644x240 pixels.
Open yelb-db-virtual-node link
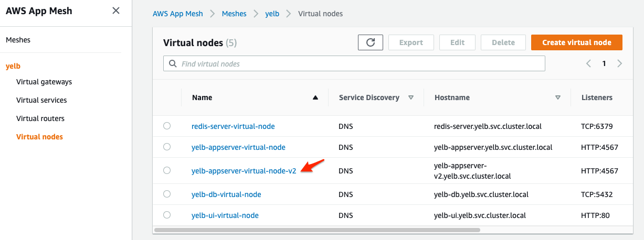226,194
